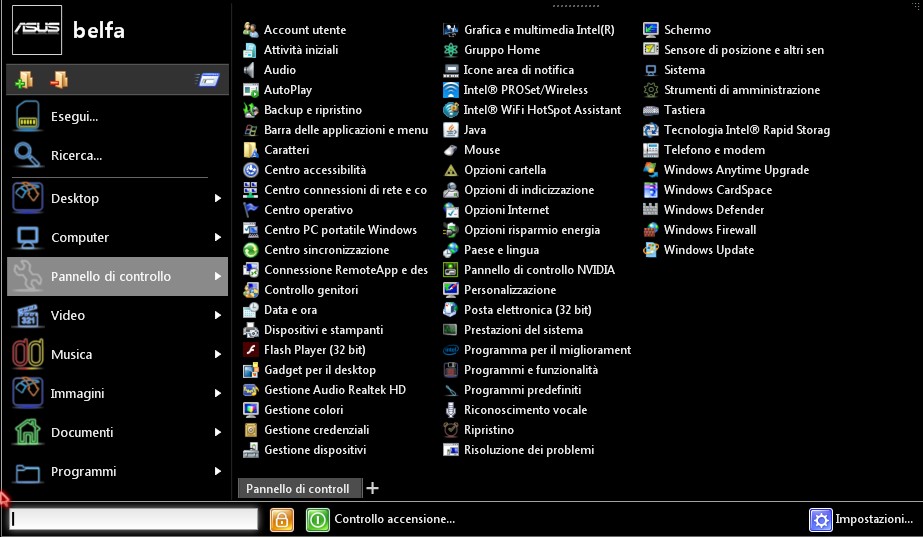Open the Flash Player icon
Screen dimensions: 923x537
click(x=251, y=350)
